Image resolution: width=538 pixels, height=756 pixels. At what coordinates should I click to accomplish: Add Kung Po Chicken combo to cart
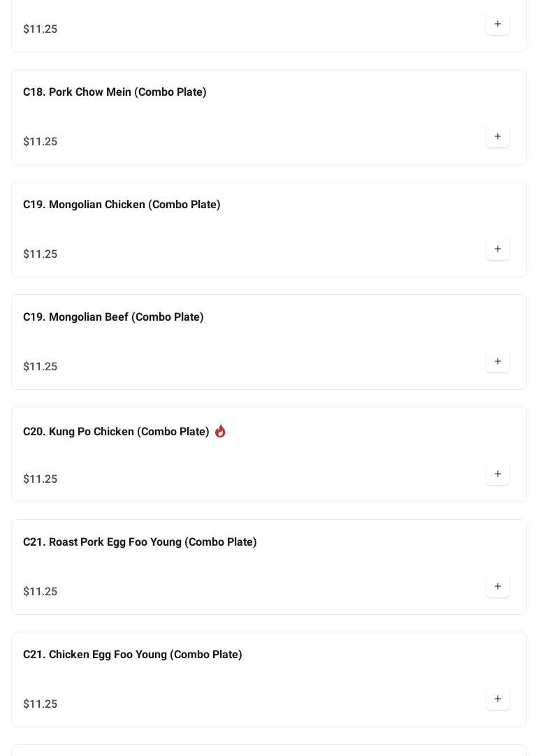[497, 474]
